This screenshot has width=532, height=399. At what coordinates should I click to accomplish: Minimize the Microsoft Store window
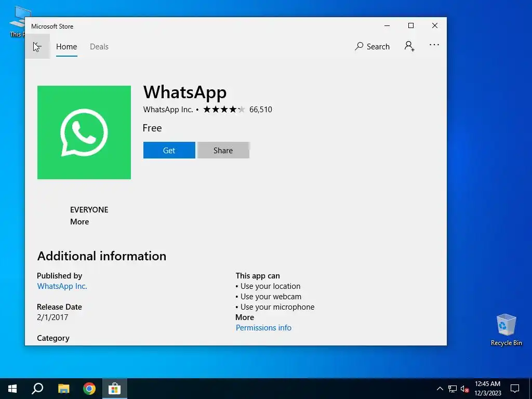point(387,25)
